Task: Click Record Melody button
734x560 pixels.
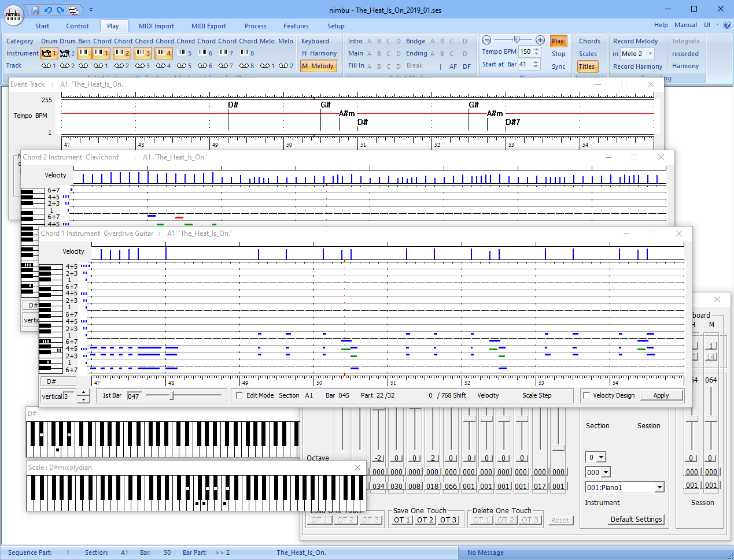Action: coord(635,41)
